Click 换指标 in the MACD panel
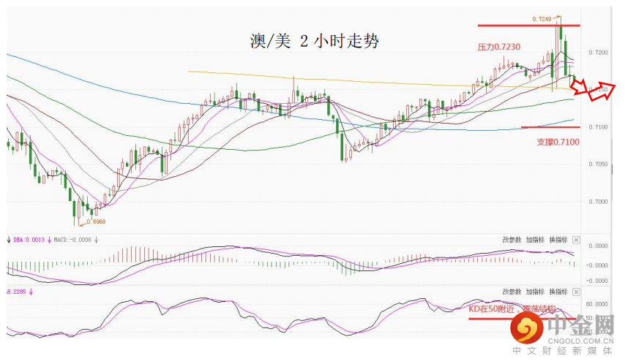This screenshot has height=364, width=625. 559,240
